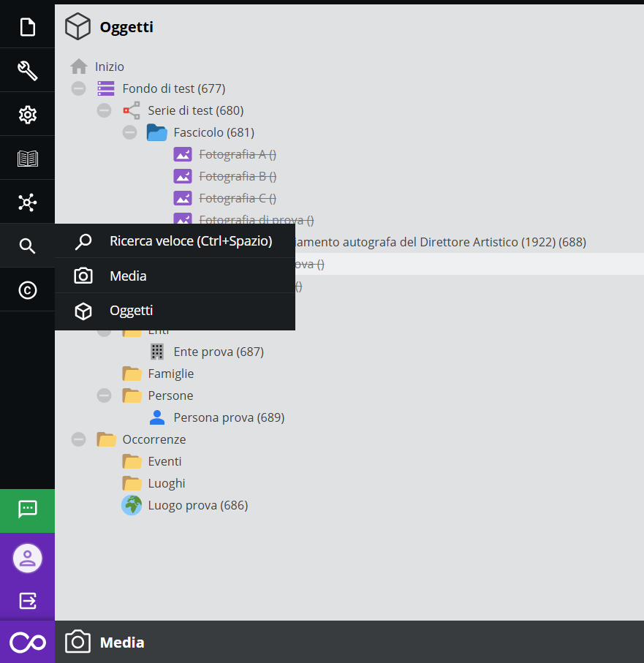Collapse the Persone folder node
Image resolution: width=644 pixels, height=663 pixels.
[x=104, y=395]
